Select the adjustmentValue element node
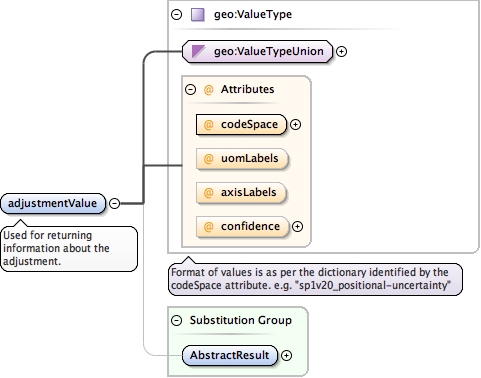 tap(53, 203)
